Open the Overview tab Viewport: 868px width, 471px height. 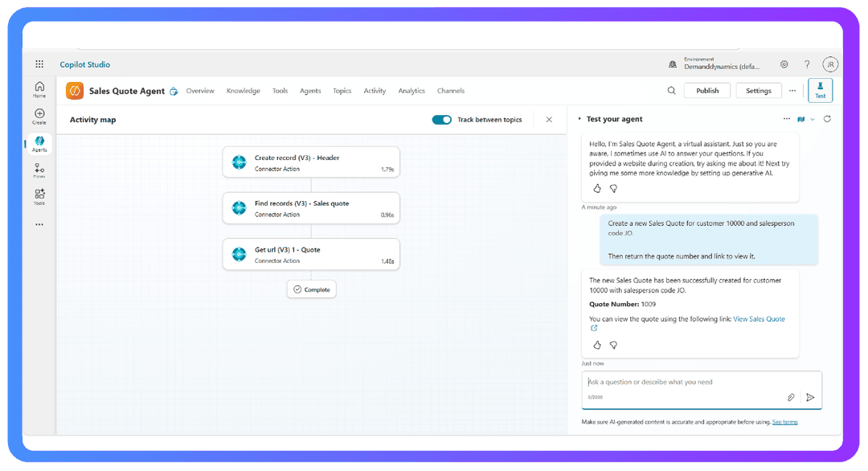pyautogui.click(x=200, y=91)
